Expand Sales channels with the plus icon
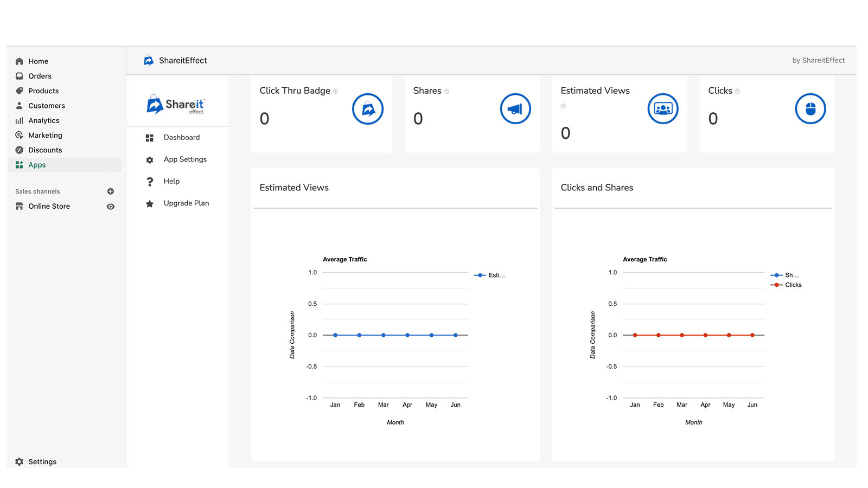 tap(110, 191)
